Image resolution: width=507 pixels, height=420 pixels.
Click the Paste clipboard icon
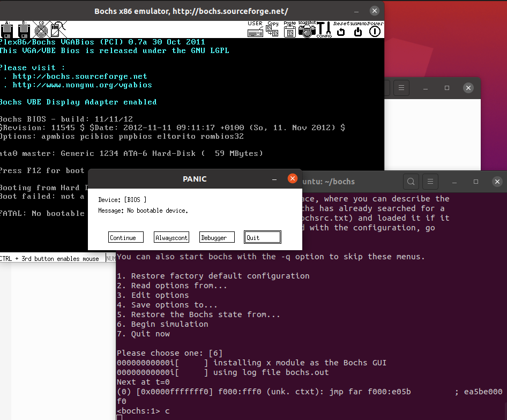click(x=290, y=29)
